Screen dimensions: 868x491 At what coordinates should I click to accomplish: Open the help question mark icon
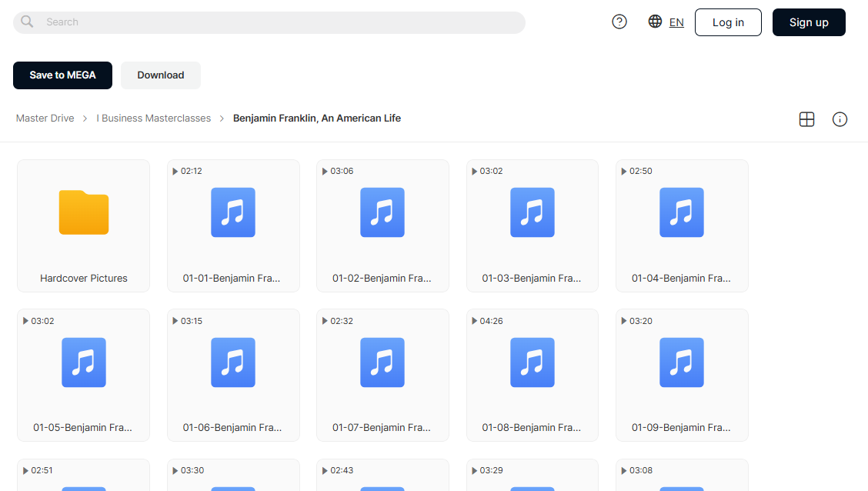[619, 22]
